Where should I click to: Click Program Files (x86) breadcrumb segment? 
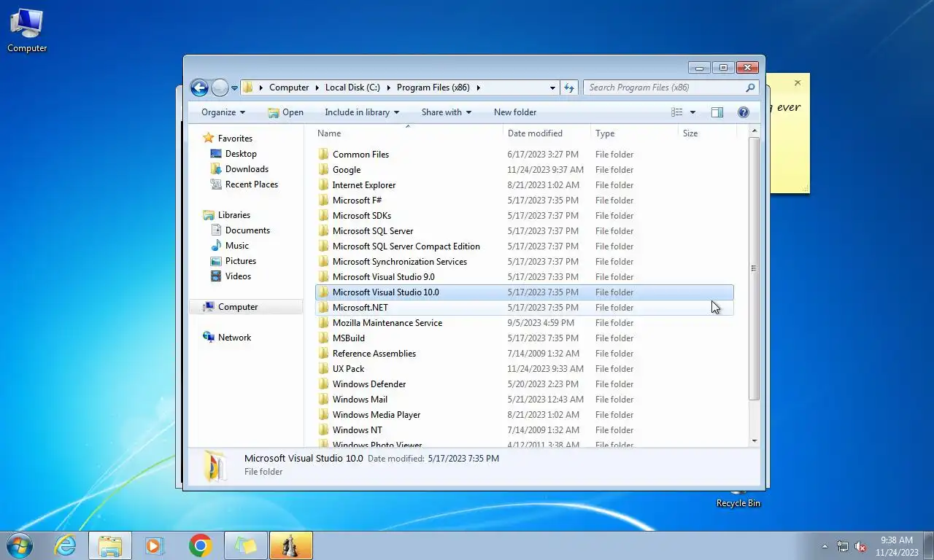[433, 87]
